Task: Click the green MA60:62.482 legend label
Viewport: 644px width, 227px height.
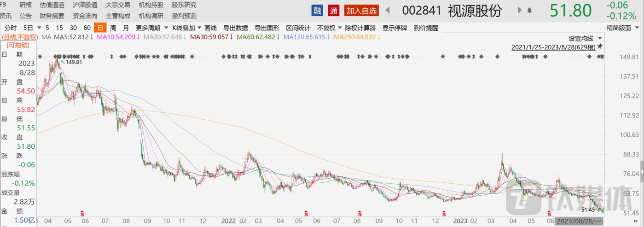Action: tap(259, 37)
